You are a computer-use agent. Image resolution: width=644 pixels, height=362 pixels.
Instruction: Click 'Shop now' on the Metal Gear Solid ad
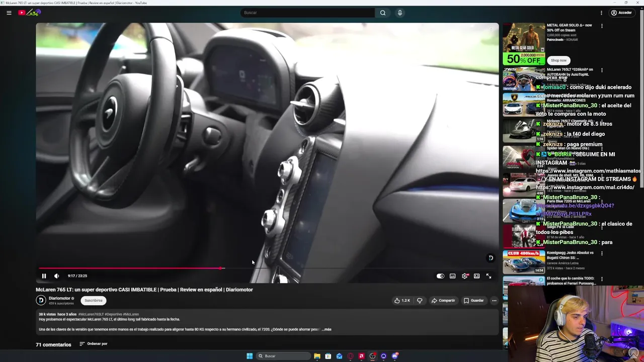tap(558, 60)
